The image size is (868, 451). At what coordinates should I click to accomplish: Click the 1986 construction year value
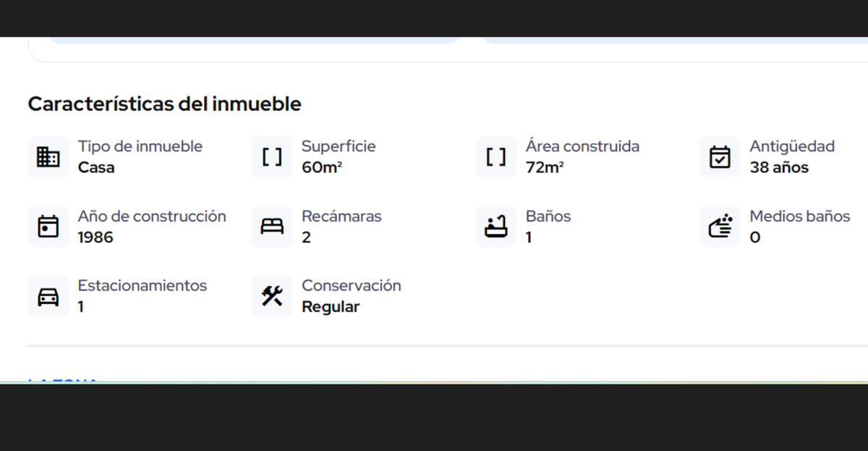point(95,237)
